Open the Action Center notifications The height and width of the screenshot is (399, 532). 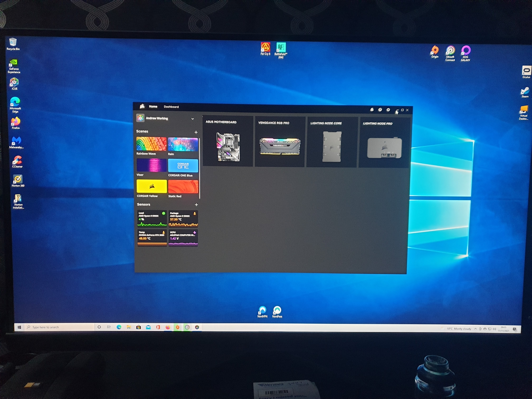point(515,329)
